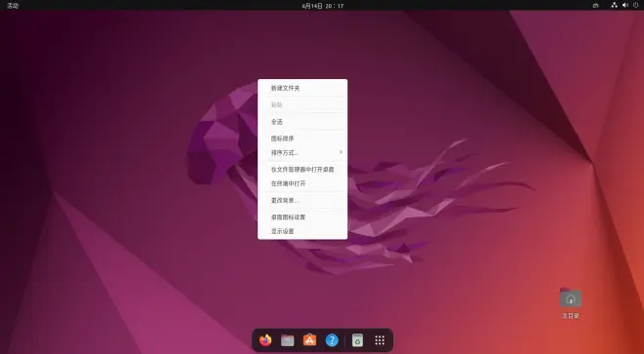Open Ubuntu Software from the dock
The image size is (644, 354).
[309, 340]
